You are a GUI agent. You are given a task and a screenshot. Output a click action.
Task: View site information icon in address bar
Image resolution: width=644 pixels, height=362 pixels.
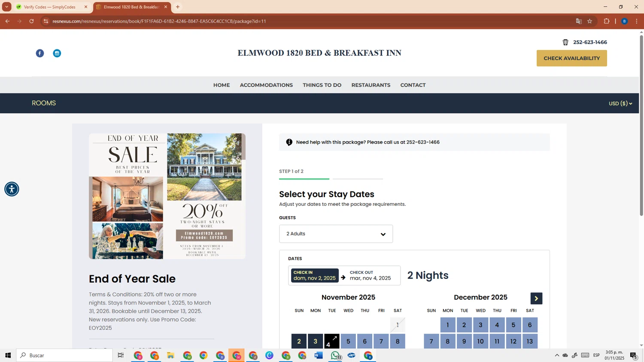point(46,21)
